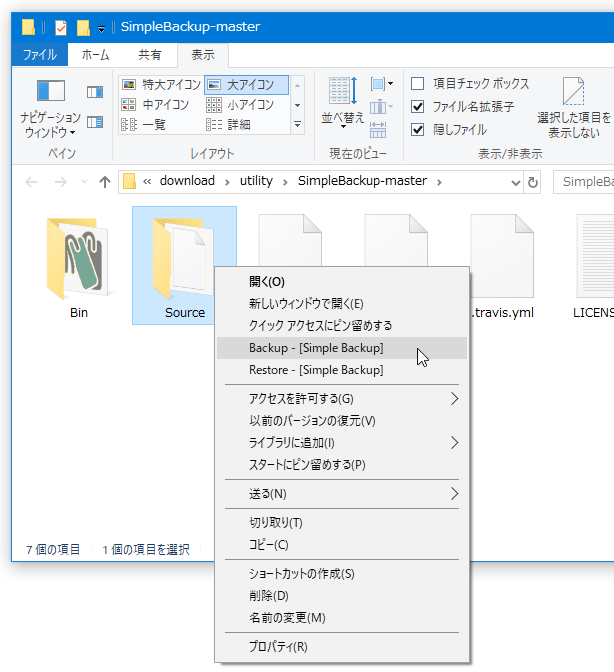614x672 pixels.
Task: Choose Backup - [Simple Backup]
Action: pos(341,348)
